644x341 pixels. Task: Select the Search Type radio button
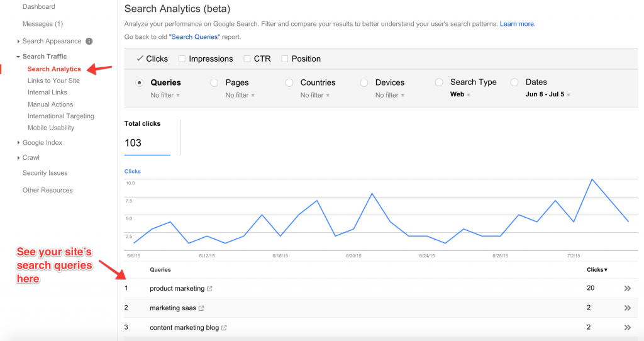[439, 82]
